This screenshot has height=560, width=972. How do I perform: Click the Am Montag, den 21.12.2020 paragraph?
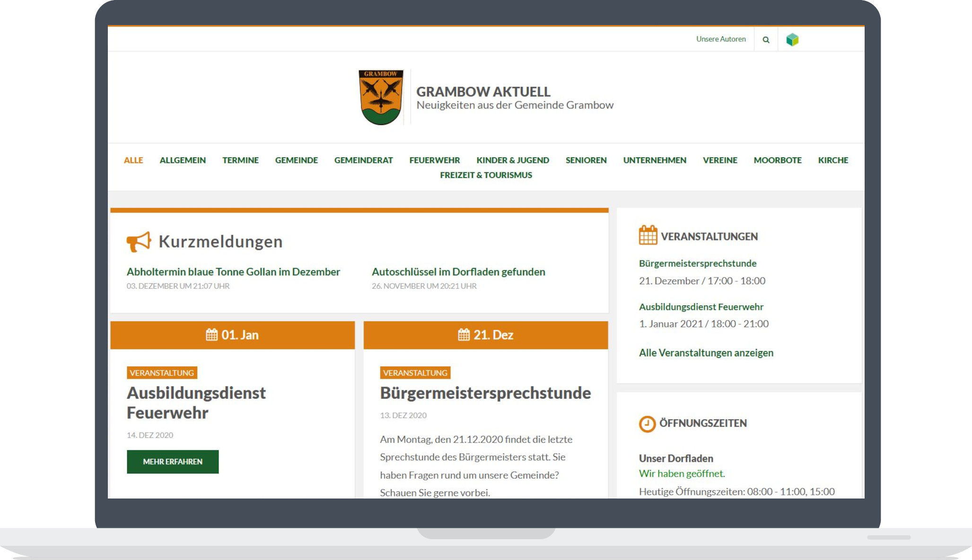click(476, 466)
